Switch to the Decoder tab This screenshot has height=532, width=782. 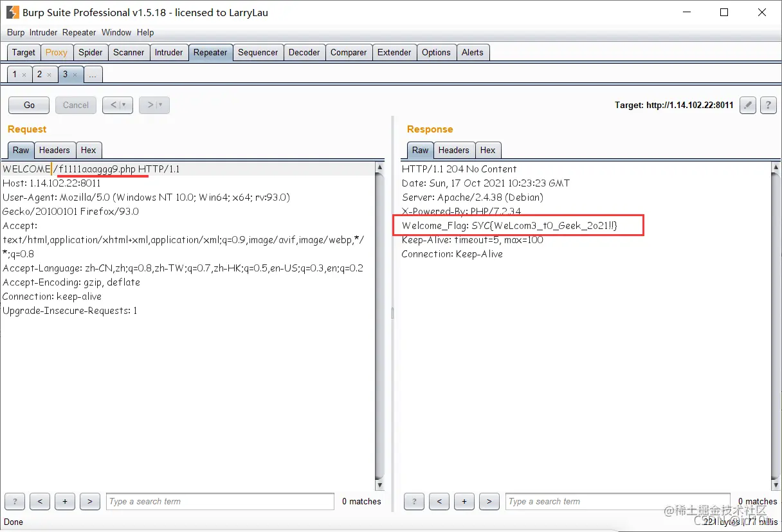point(304,53)
